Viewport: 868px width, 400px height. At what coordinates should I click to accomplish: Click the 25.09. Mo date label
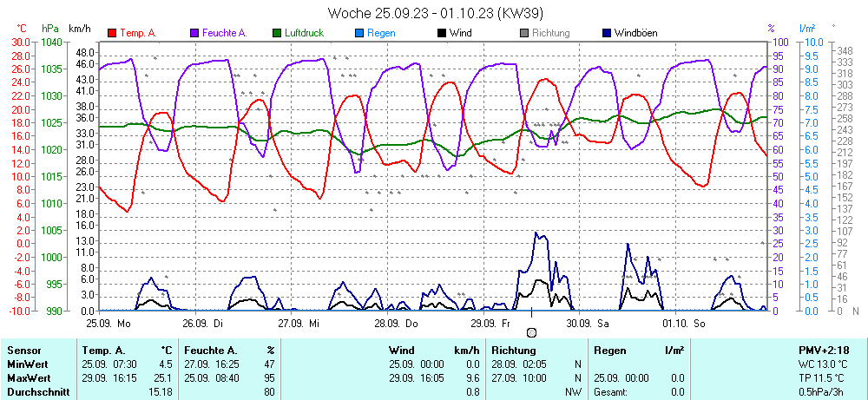tap(108, 323)
